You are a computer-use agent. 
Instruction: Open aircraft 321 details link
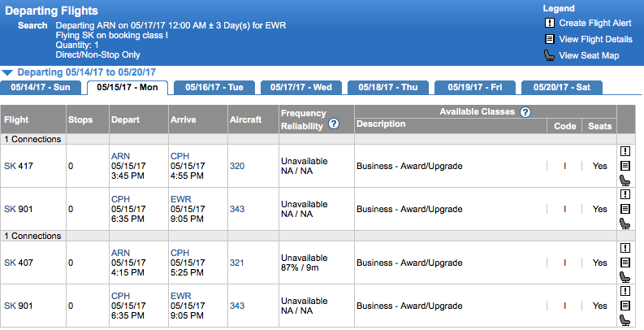point(237,263)
